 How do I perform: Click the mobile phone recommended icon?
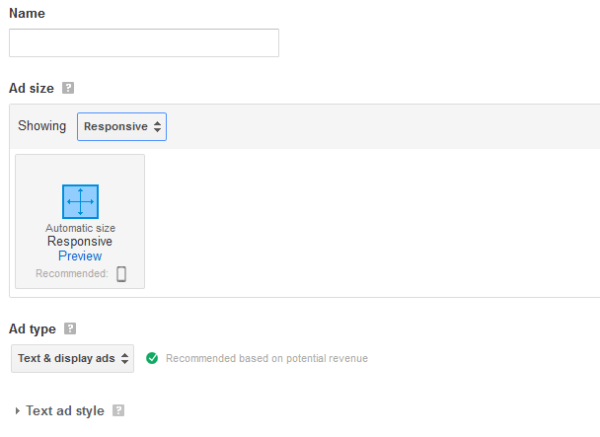point(121,273)
